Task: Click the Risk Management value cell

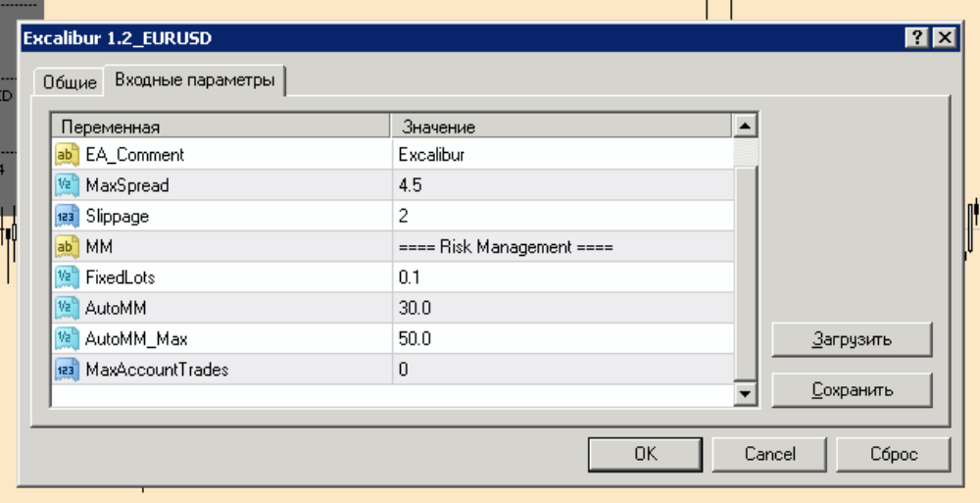Action: [563, 246]
